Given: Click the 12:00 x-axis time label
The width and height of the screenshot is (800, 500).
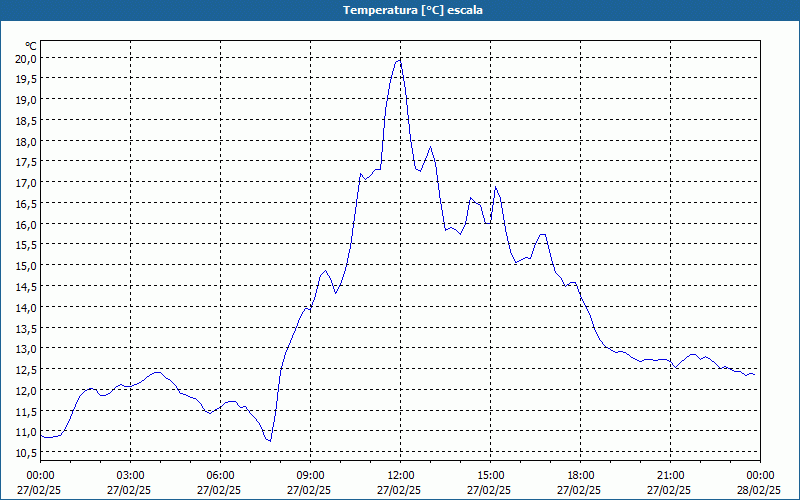Looking at the screenshot, I should tap(401, 476).
